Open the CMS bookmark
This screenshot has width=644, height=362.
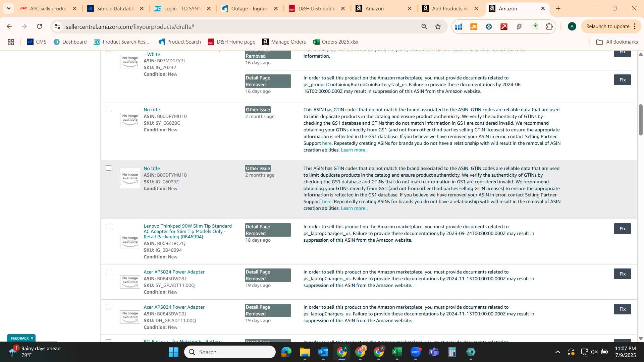coord(37,42)
